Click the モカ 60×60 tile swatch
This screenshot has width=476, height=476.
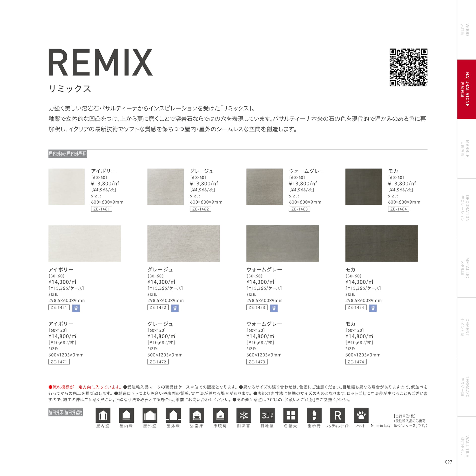[x=363, y=187]
